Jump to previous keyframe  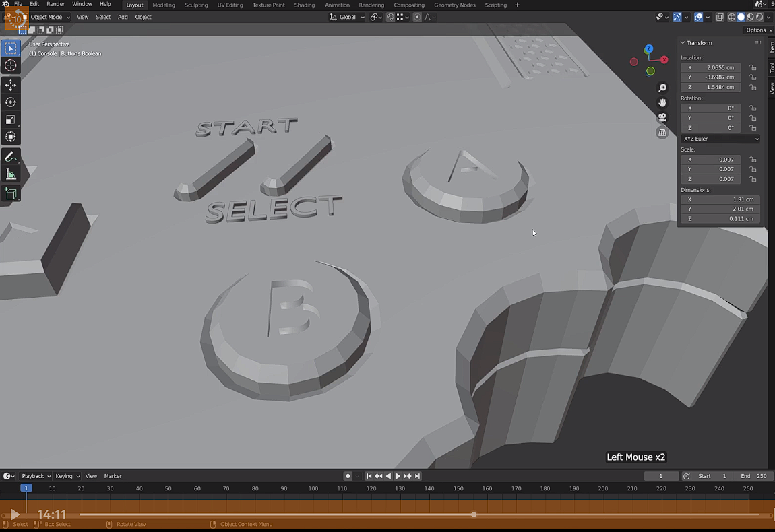tap(379, 476)
